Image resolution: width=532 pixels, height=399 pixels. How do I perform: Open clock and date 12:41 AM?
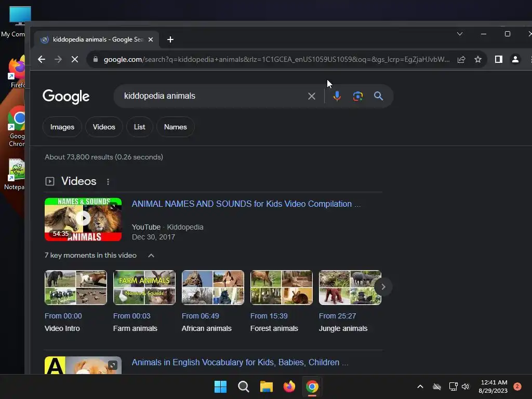click(x=494, y=387)
